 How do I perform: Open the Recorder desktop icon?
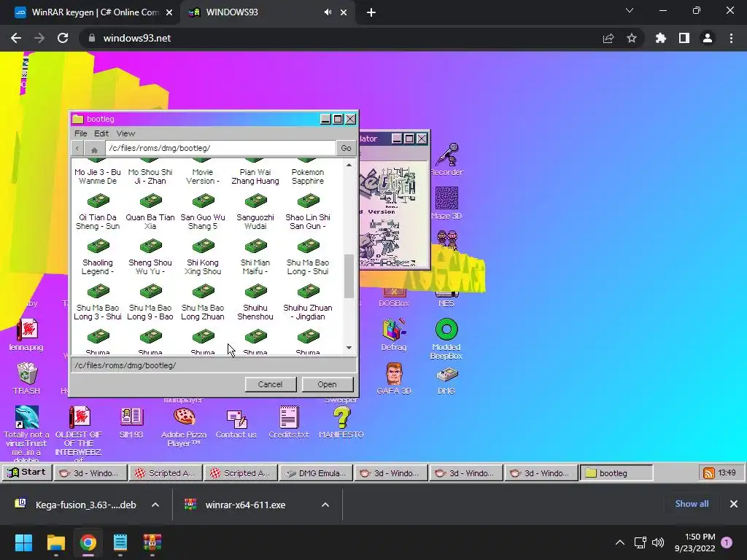(447, 160)
